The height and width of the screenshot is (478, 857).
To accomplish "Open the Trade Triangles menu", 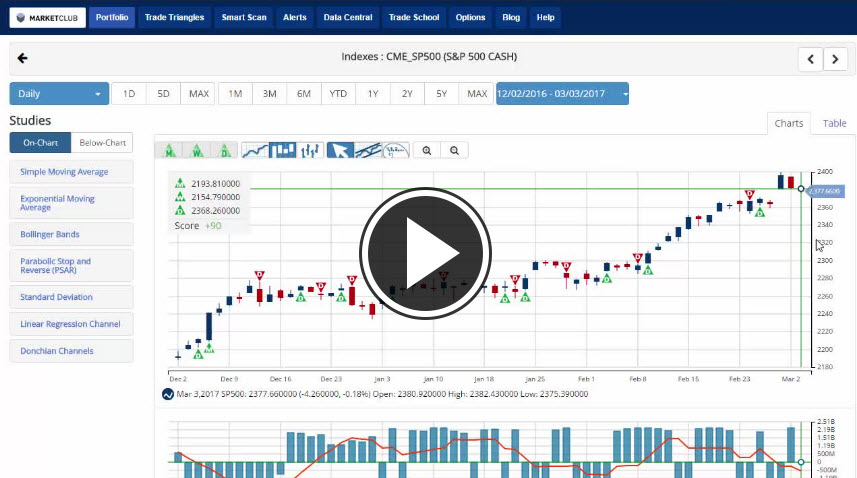I will [x=176, y=18].
